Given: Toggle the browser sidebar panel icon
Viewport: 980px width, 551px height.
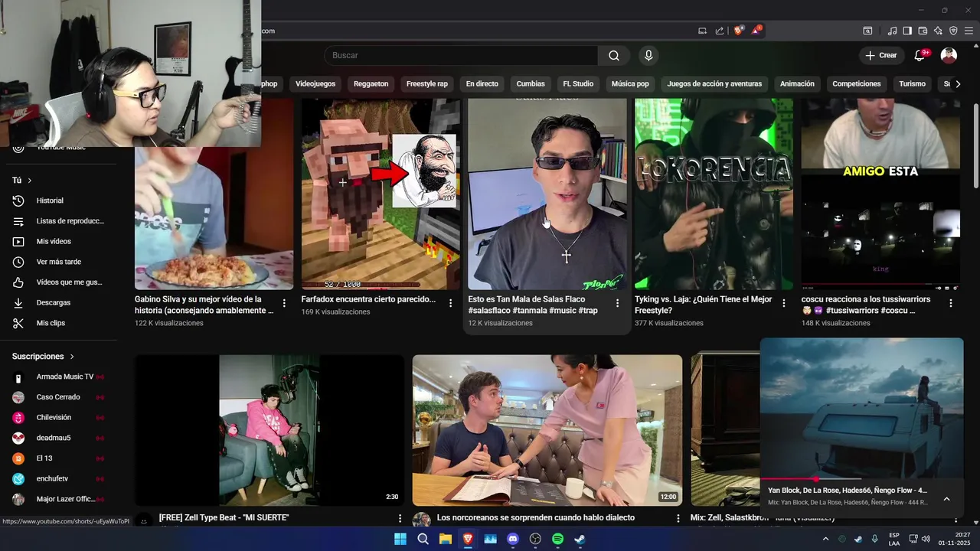Looking at the screenshot, I should pyautogui.click(x=907, y=31).
